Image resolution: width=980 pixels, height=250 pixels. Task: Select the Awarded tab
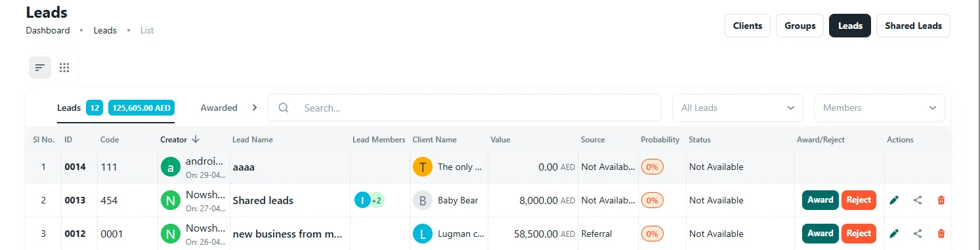[219, 108]
